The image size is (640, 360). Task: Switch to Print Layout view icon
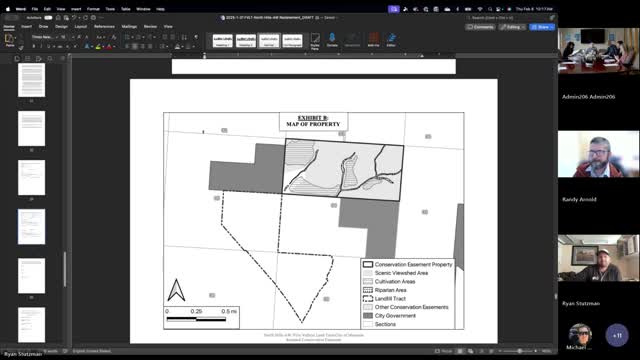point(460,351)
